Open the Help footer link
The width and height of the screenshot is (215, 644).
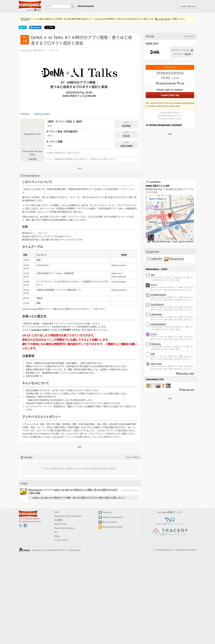point(57,512)
